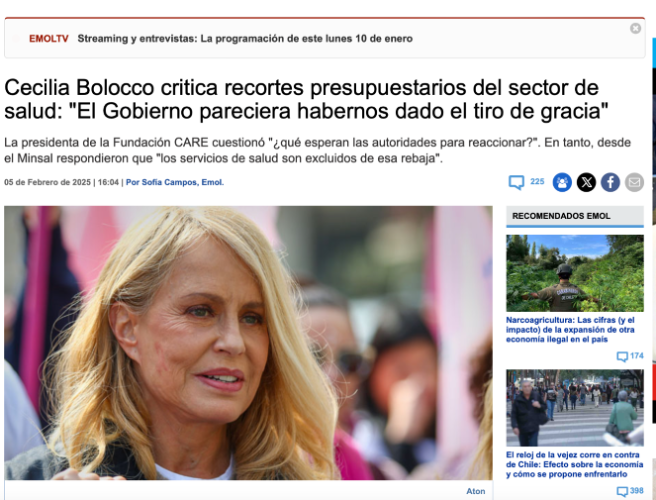Share article via blue community icon
Screen dimensions: 656x500
click(562, 182)
